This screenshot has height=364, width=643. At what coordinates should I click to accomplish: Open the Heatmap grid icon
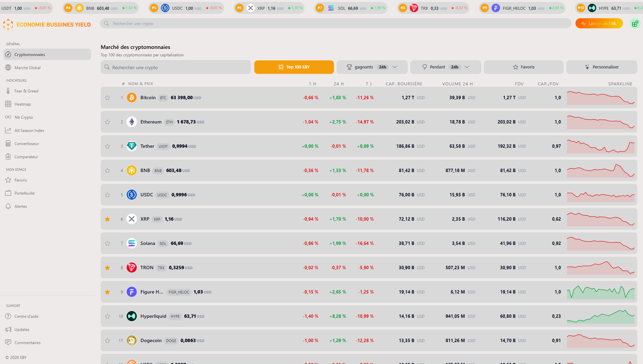coord(8,104)
